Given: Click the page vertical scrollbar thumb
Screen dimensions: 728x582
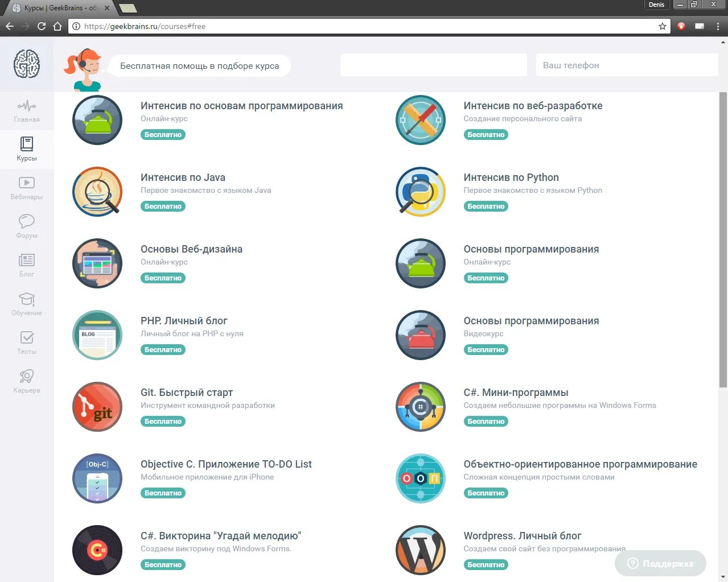Looking at the screenshot, I should 723,239.
